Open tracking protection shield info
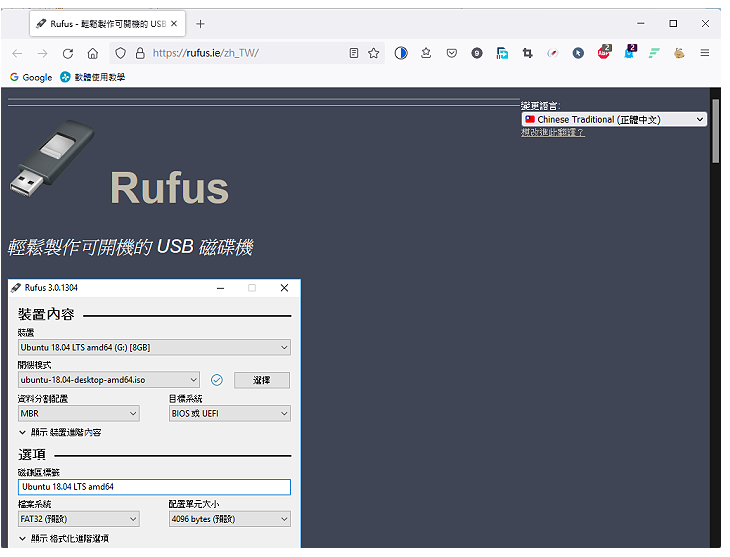 coord(121,54)
